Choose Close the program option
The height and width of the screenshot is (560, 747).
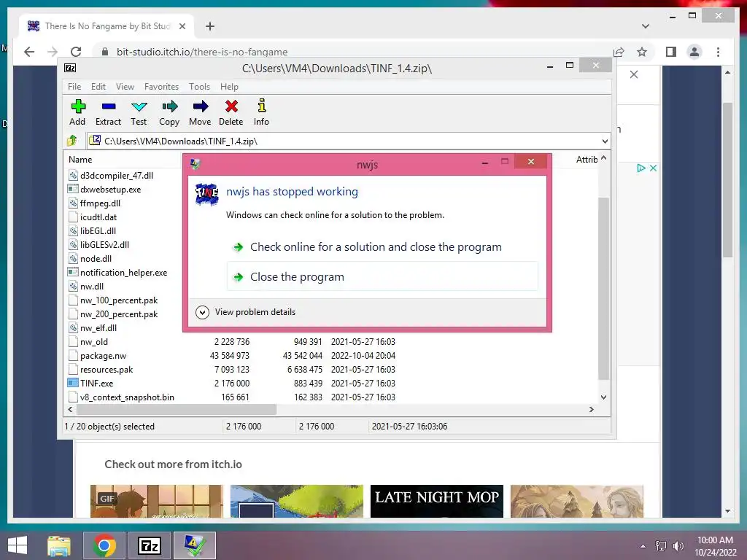click(382, 276)
